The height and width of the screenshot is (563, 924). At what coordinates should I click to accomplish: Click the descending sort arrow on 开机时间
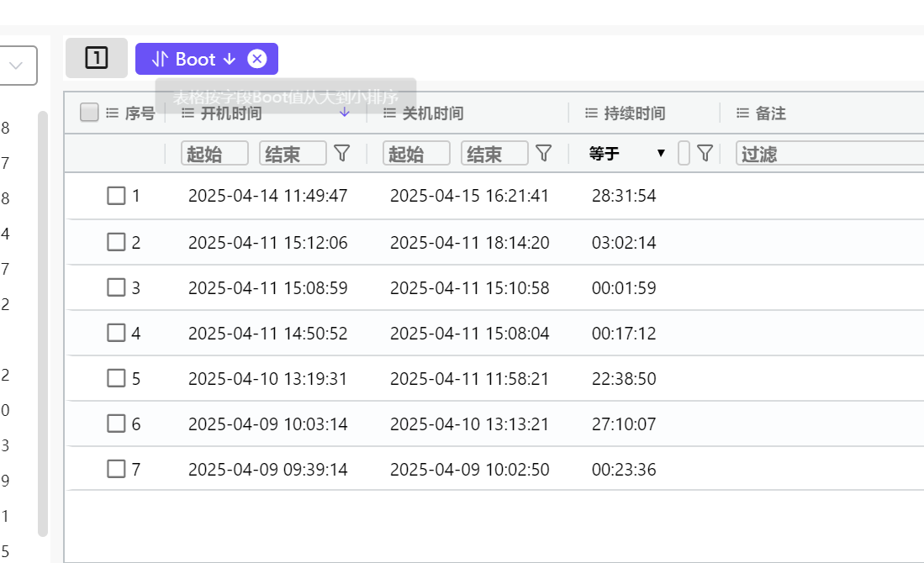(345, 113)
